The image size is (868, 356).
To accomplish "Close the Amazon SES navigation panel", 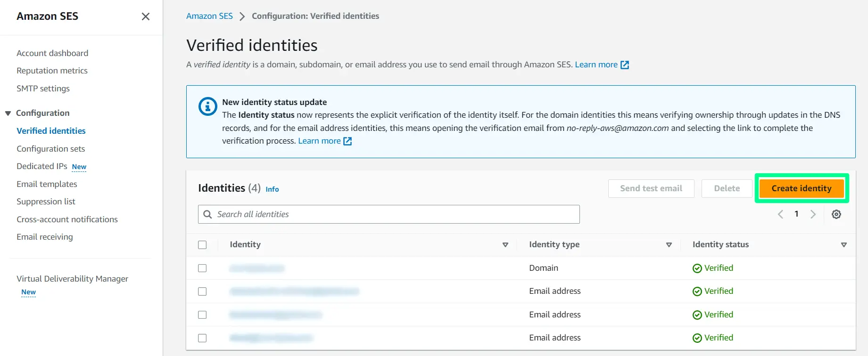I will [146, 16].
